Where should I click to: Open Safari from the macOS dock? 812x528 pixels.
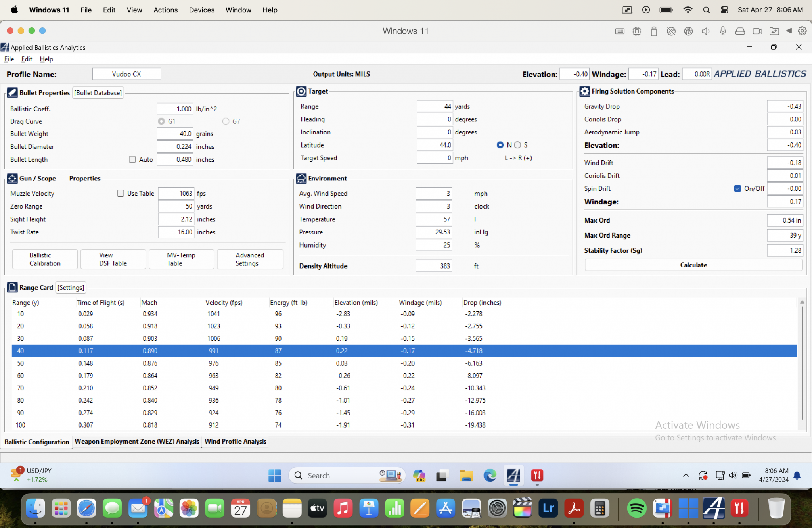tap(86, 508)
